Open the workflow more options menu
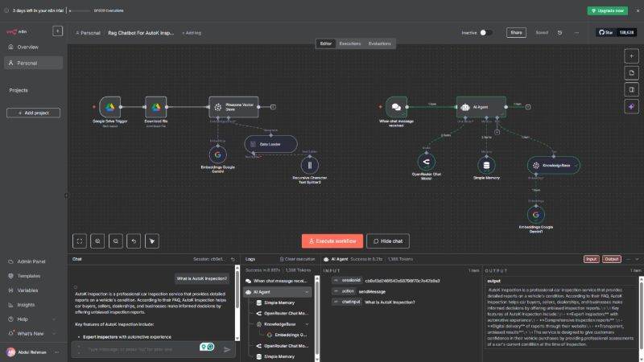This screenshot has width=644, height=362. 576,32
